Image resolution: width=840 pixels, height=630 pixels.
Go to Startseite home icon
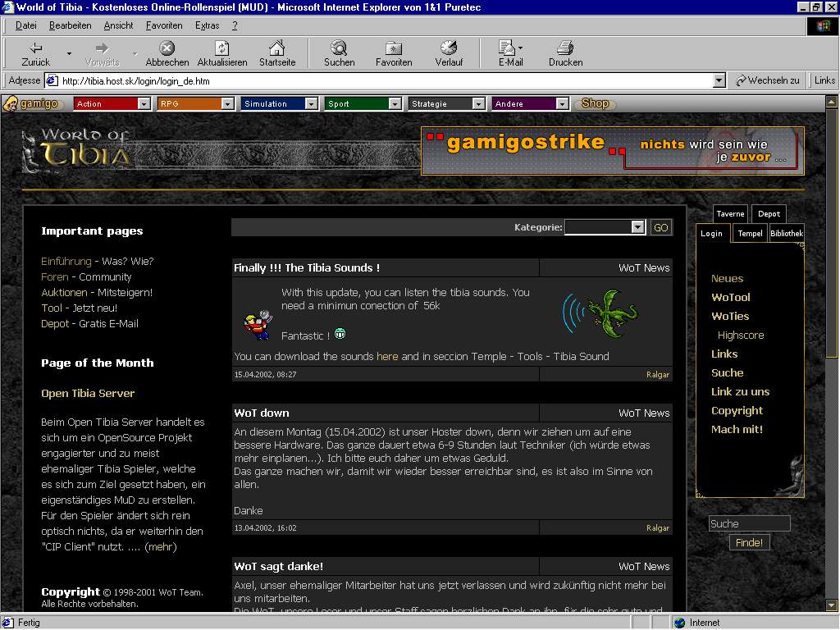click(277, 48)
